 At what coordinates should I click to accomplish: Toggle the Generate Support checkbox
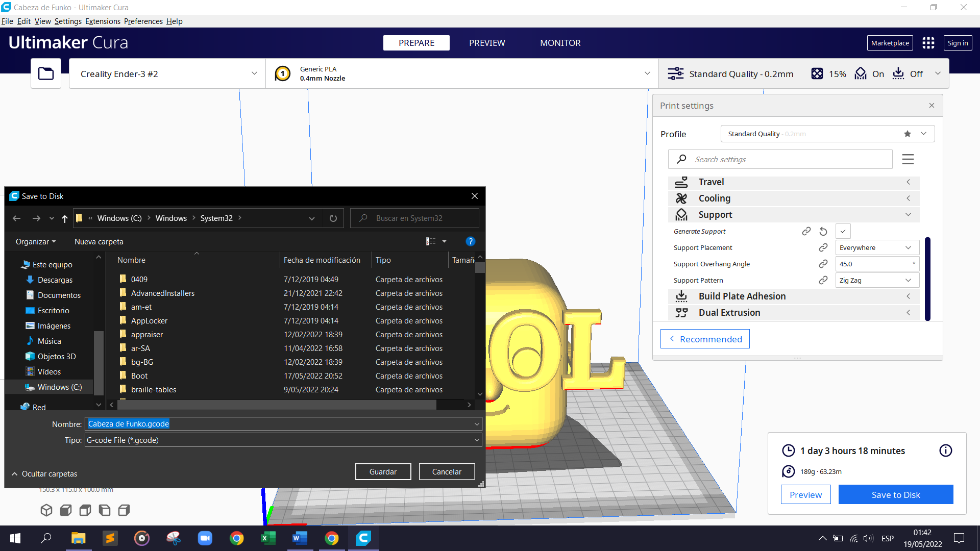(x=843, y=231)
